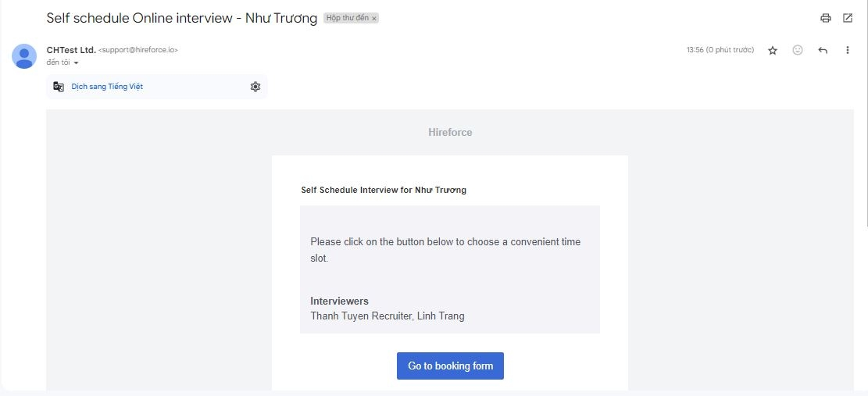Open translation settings gear icon
Screen dimensions: 868x396
(255, 87)
